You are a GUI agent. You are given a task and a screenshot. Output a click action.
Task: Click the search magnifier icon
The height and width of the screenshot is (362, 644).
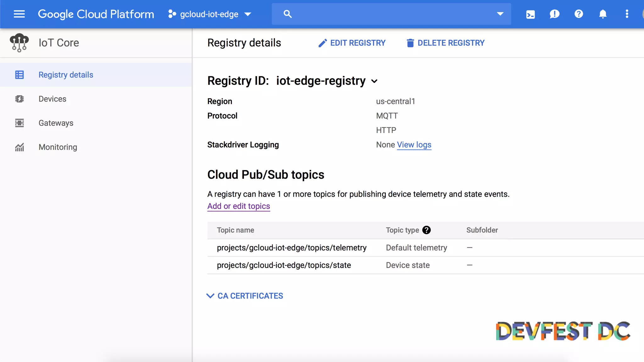(x=287, y=14)
